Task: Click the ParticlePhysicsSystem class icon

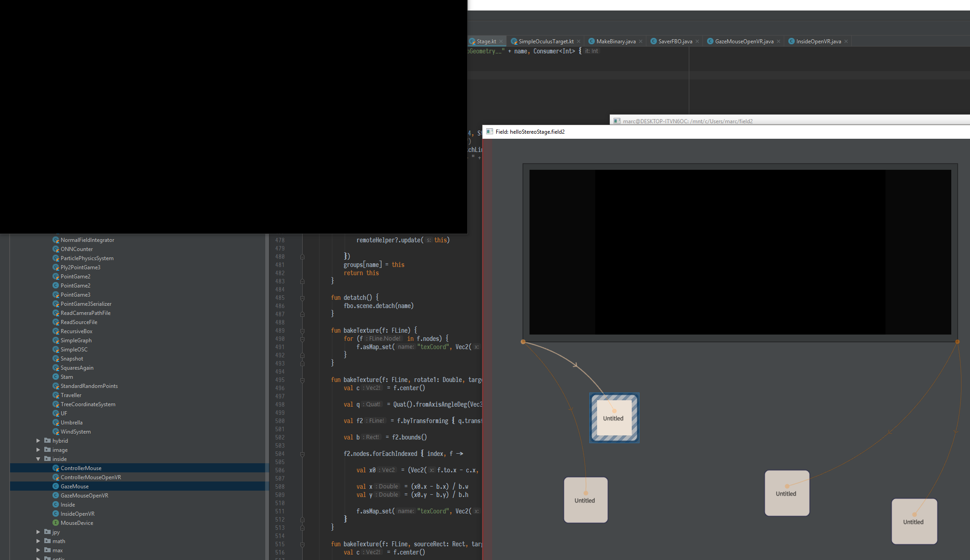Action: (x=56, y=258)
